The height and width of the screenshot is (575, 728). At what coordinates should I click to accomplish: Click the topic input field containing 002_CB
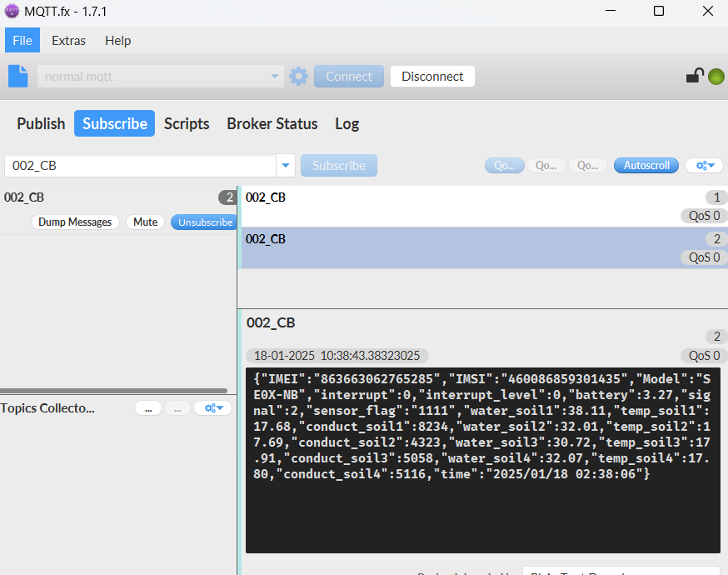[x=140, y=165]
